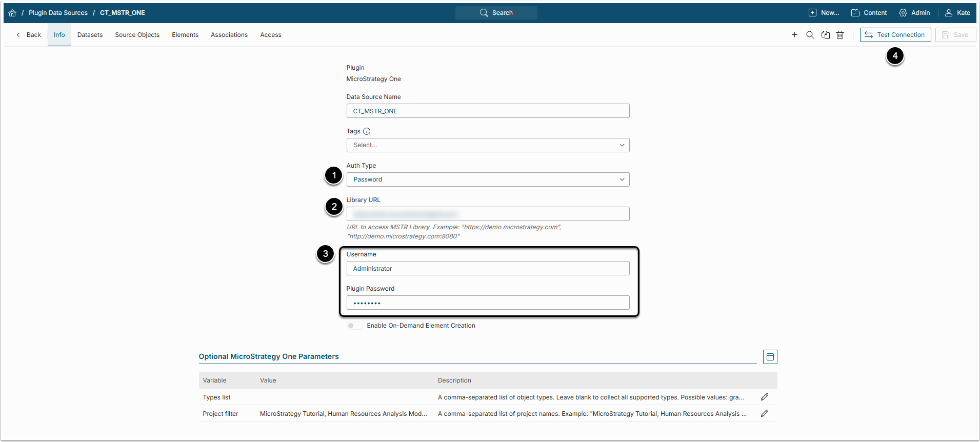The height and width of the screenshot is (442, 980).
Task: Click the Plugin Data Sources breadcrumb
Action: coord(58,13)
